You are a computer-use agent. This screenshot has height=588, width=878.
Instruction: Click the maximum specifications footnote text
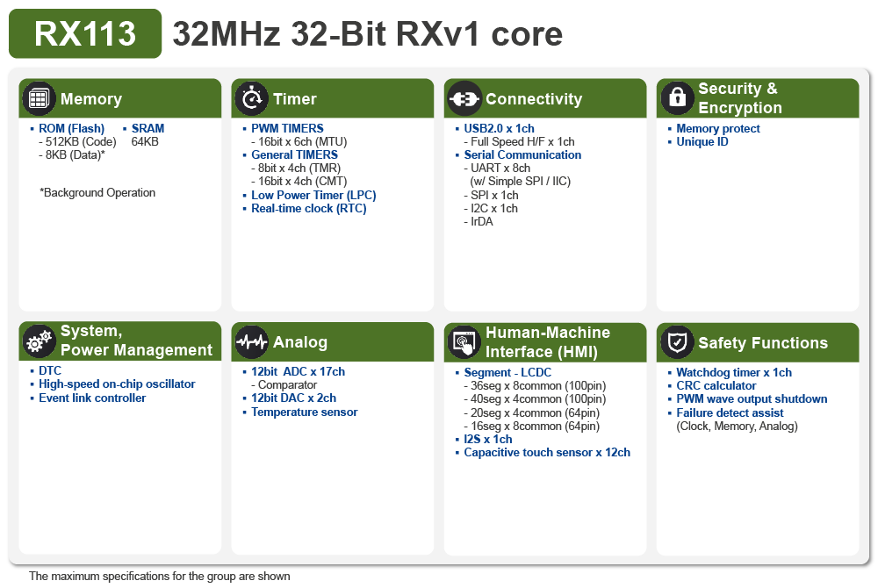[158, 577]
